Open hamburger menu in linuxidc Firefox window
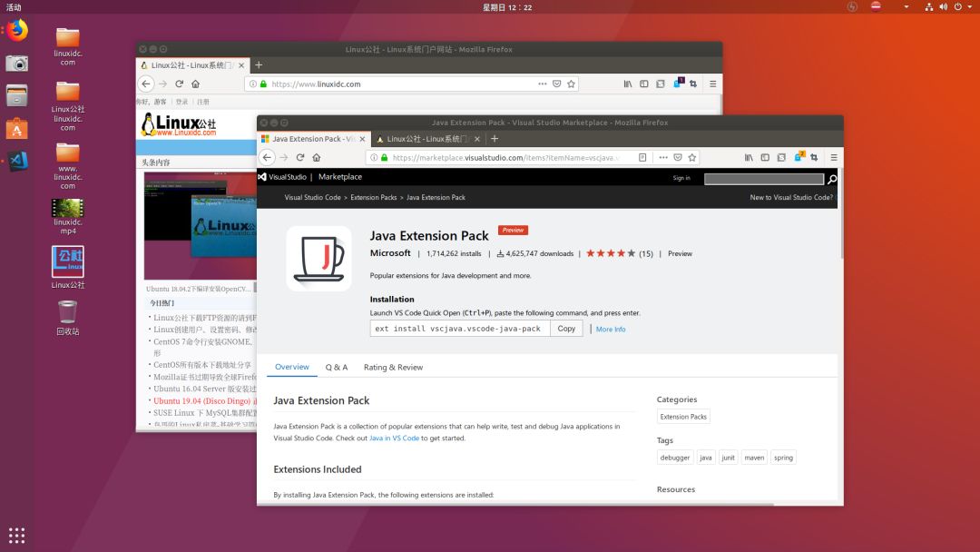The height and width of the screenshot is (552, 980). click(x=712, y=84)
